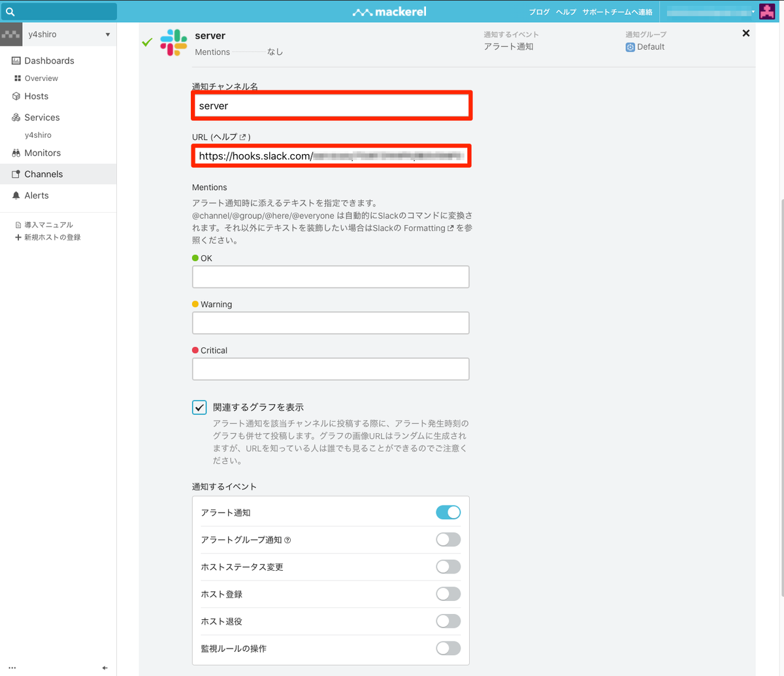
Task: Close the server channel settings panel
Action: click(745, 33)
